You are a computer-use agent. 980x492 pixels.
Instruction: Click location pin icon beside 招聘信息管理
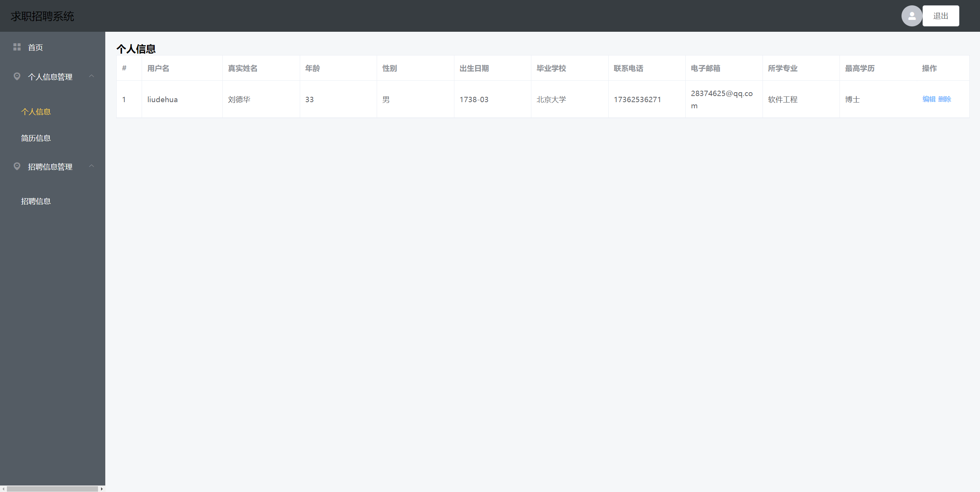[17, 166]
